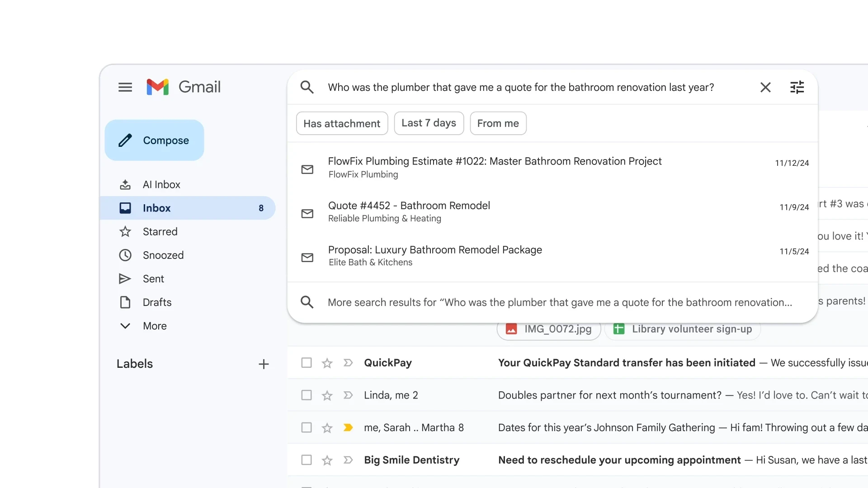Open the Snoozed folder
Viewport: 868px width, 488px height.
[163, 255]
